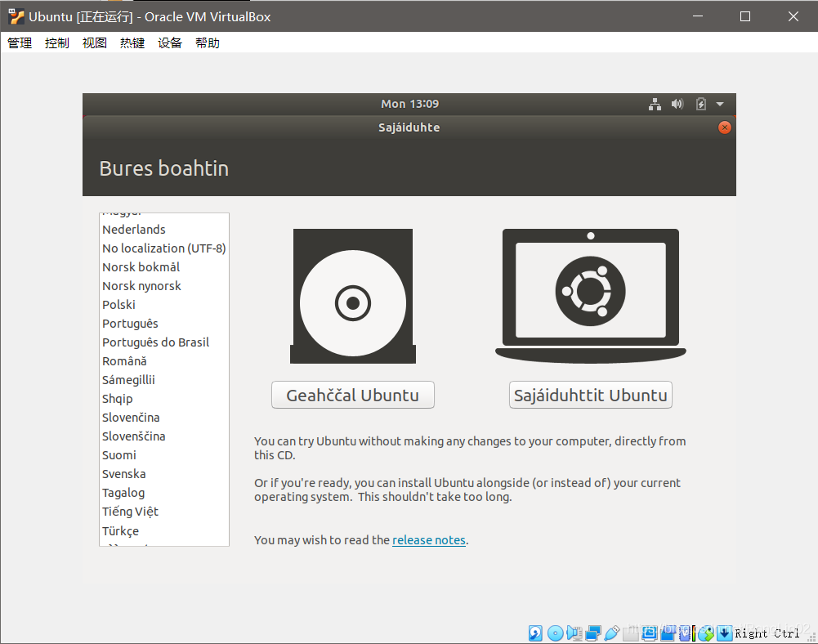The width and height of the screenshot is (818, 644).
Task: Select Norsk bokmål in the list
Action: tap(164, 267)
